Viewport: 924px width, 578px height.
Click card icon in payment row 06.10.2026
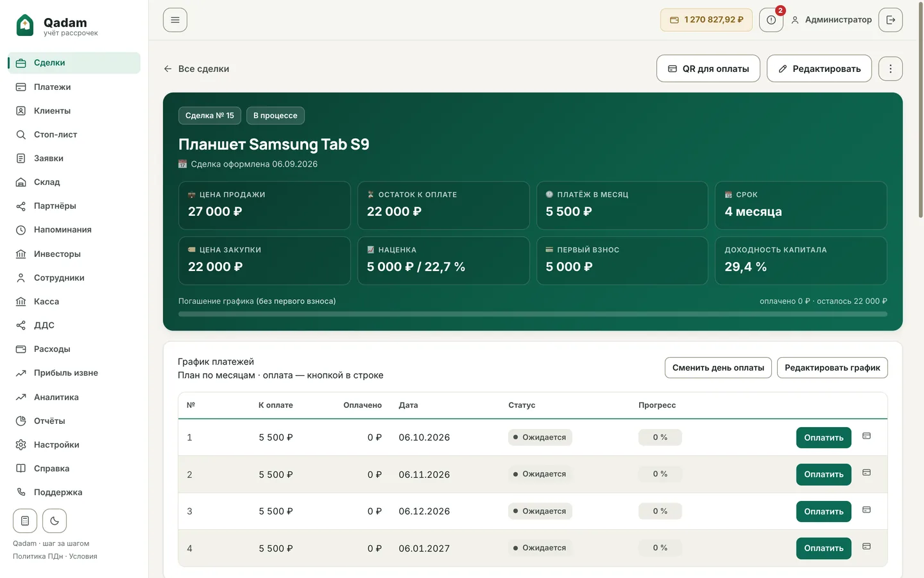pyautogui.click(x=866, y=436)
